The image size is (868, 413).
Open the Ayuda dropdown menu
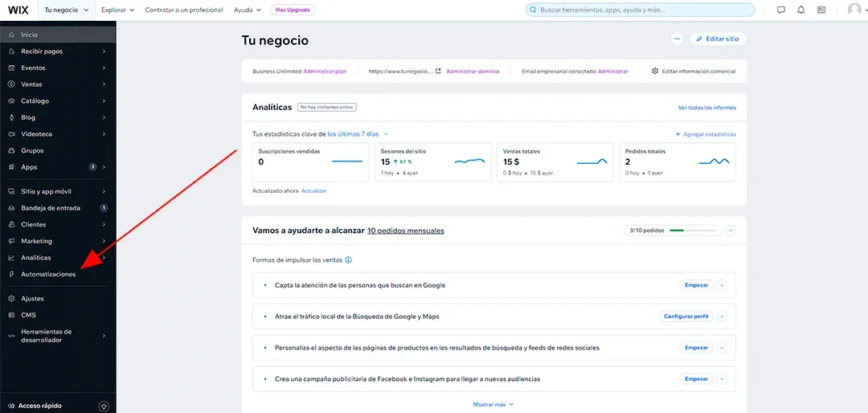pyautogui.click(x=247, y=10)
